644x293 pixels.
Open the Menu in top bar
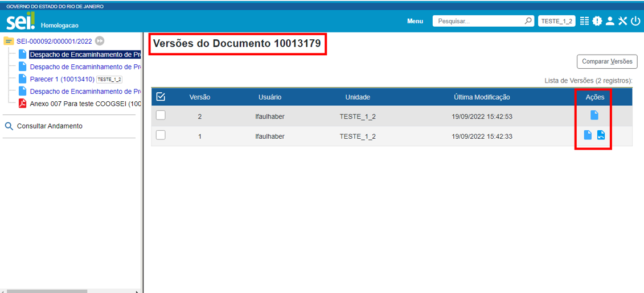(415, 21)
